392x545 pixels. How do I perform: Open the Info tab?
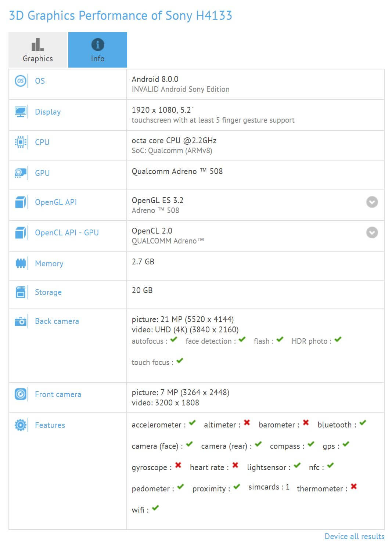pyautogui.click(x=97, y=50)
